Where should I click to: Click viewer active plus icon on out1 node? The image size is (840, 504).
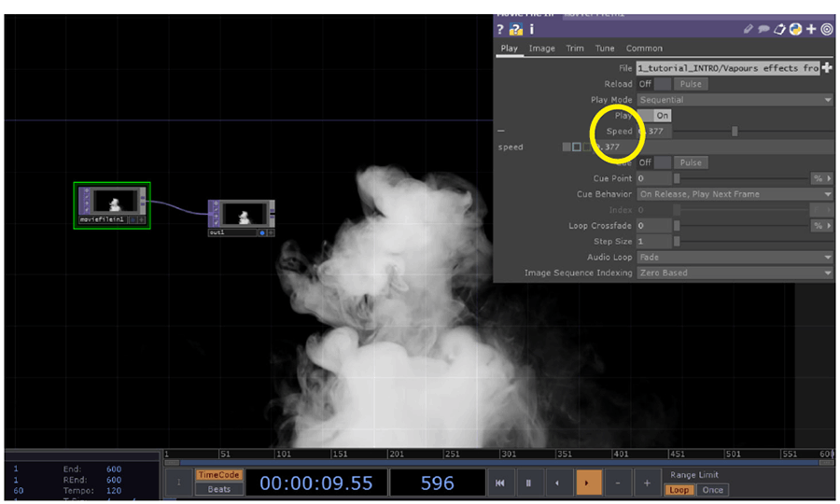[271, 233]
